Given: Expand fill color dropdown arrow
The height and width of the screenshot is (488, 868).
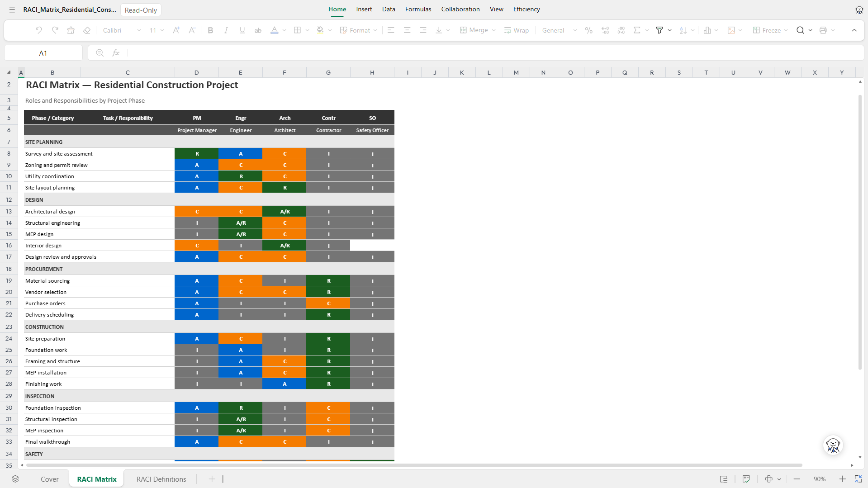Looking at the screenshot, I should pyautogui.click(x=330, y=30).
